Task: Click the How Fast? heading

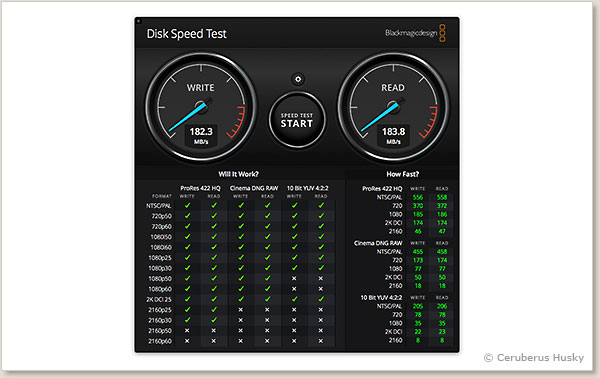Action: tap(403, 174)
